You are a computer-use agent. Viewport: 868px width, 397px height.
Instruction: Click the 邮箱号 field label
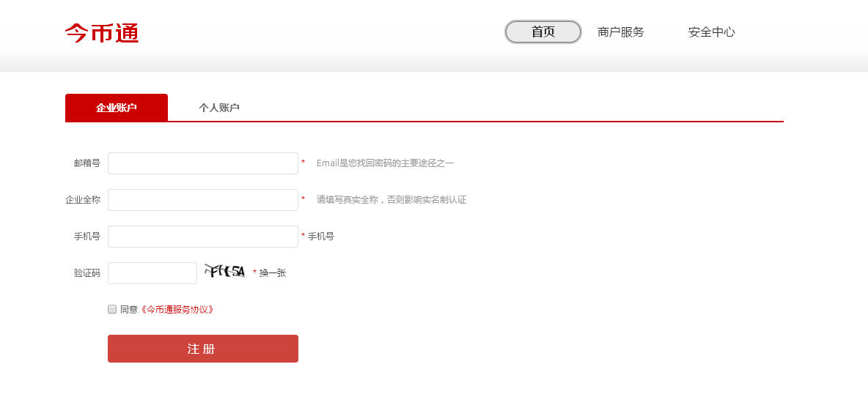pos(87,163)
